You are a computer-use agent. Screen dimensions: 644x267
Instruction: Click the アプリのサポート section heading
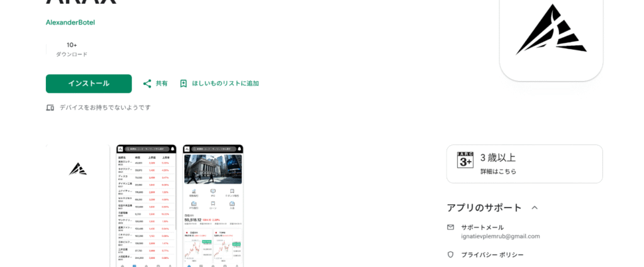pos(484,207)
